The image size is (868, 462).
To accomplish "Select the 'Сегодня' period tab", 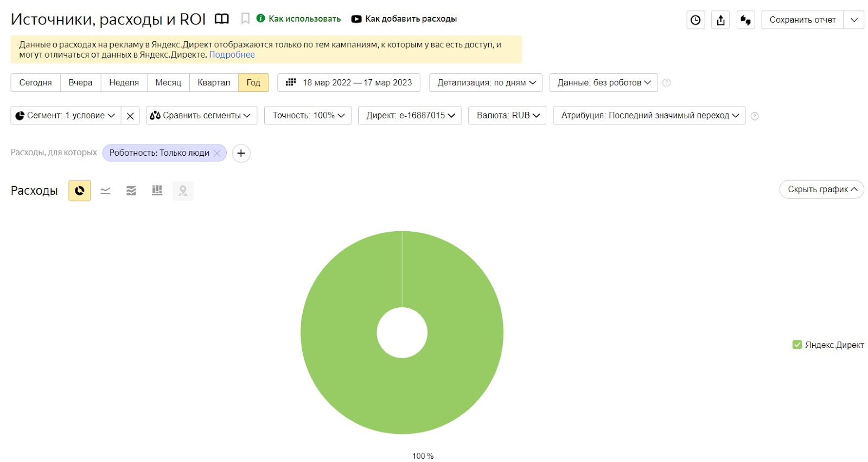I will [36, 83].
